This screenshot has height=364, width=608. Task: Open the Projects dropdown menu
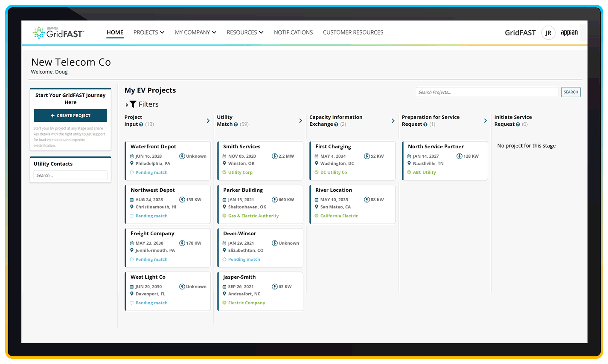(149, 32)
